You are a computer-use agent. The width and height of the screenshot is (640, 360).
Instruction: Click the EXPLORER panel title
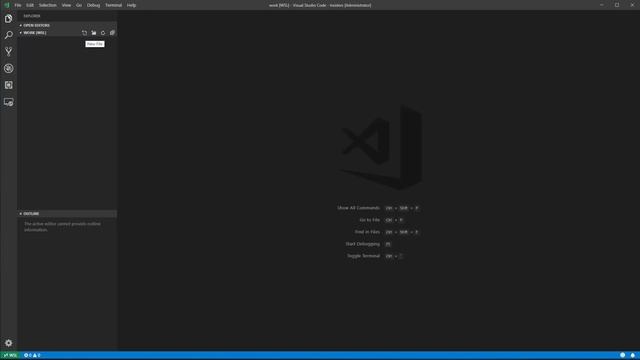32,16
